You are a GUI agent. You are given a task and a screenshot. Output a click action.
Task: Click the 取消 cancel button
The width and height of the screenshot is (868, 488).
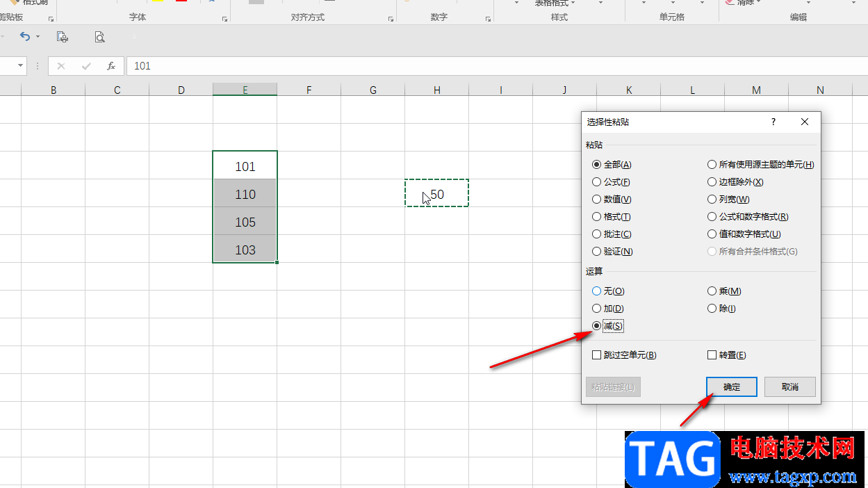(x=790, y=387)
